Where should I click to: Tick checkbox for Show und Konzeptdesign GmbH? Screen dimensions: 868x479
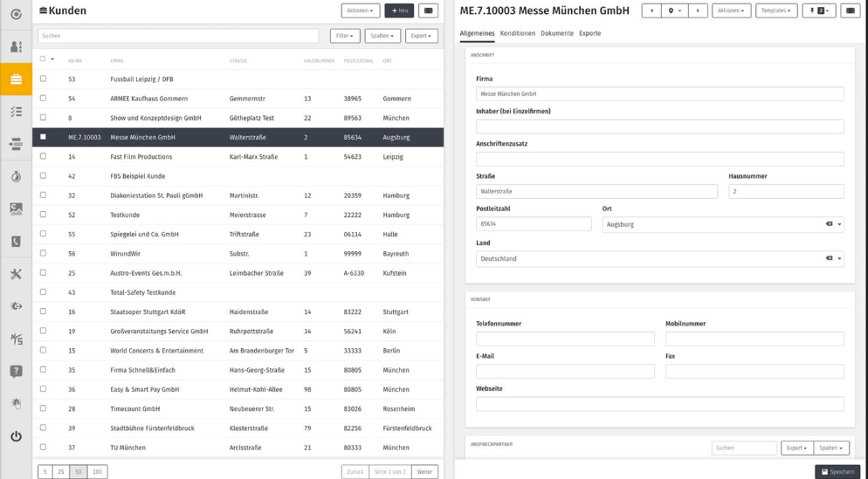pyautogui.click(x=43, y=117)
